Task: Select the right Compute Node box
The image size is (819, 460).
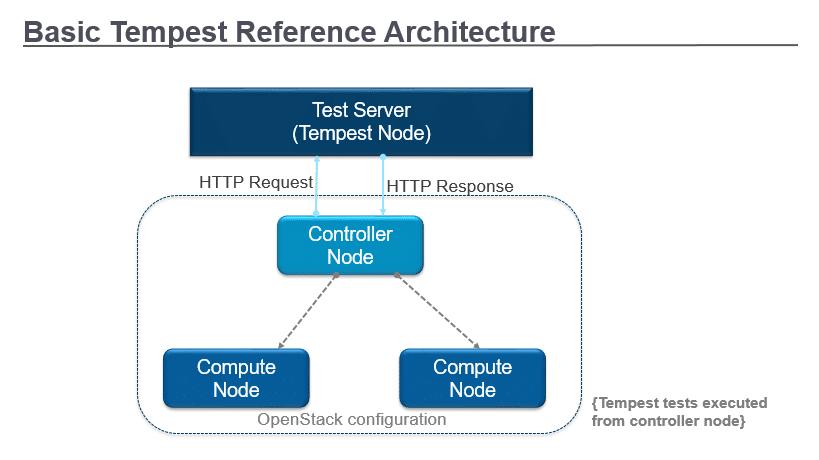Action: (x=472, y=378)
